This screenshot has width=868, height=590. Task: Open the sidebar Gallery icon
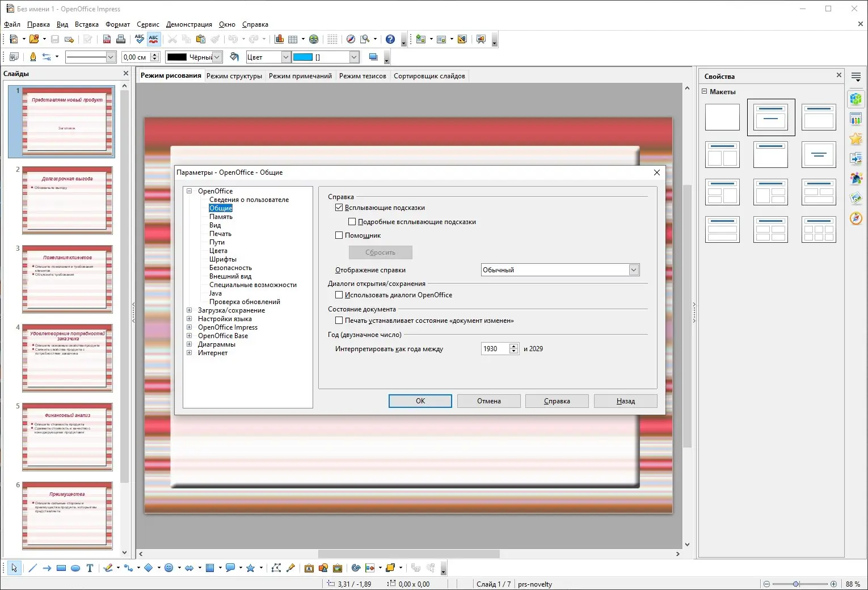(x=856, y=198)
